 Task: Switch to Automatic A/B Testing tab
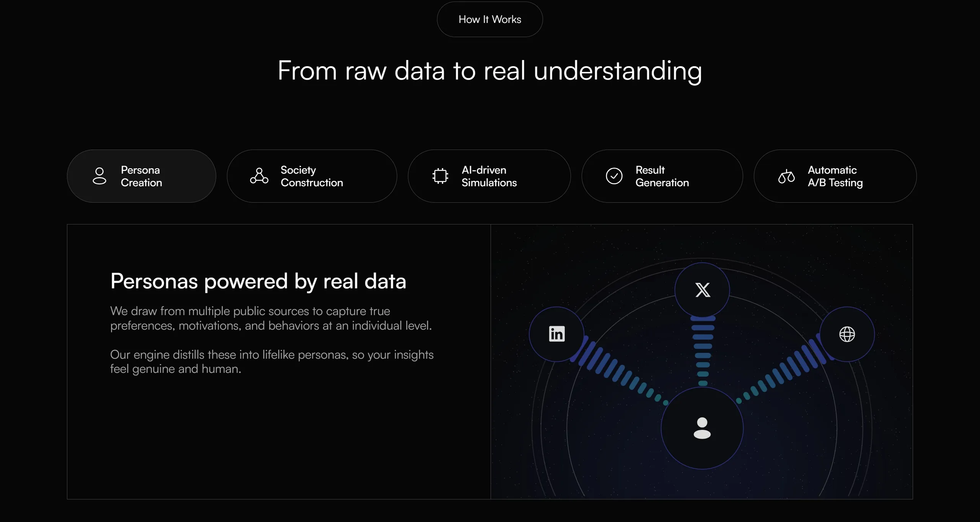835,176
